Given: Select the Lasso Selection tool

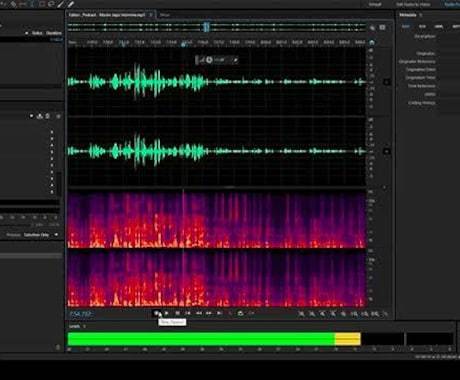Looking at the screenshot, I should pyautogui.click(x=51, y=4).
